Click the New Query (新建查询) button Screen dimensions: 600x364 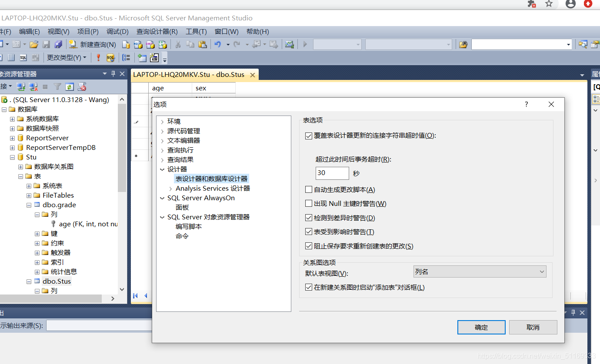point(93,44)
